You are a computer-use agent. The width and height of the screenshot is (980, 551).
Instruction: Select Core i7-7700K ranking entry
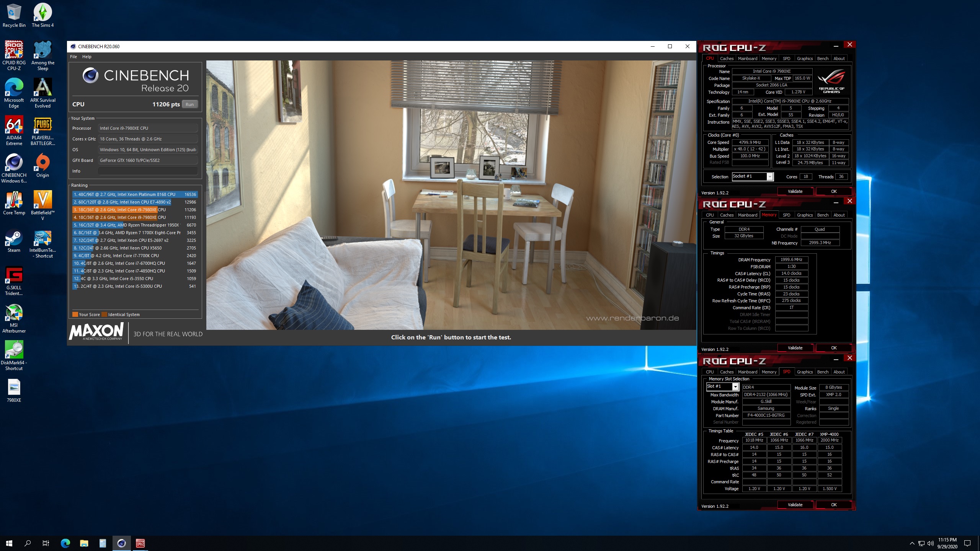tap(134, 256)
